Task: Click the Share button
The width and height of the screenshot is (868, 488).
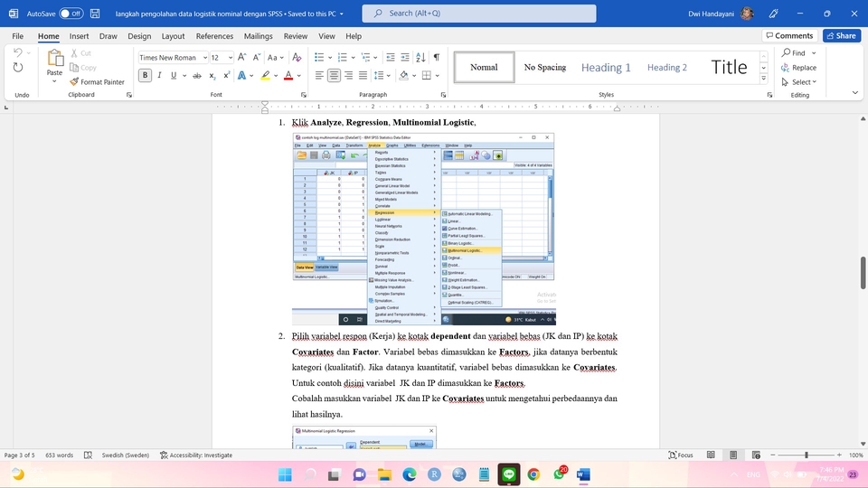Action: click(842, 35)
